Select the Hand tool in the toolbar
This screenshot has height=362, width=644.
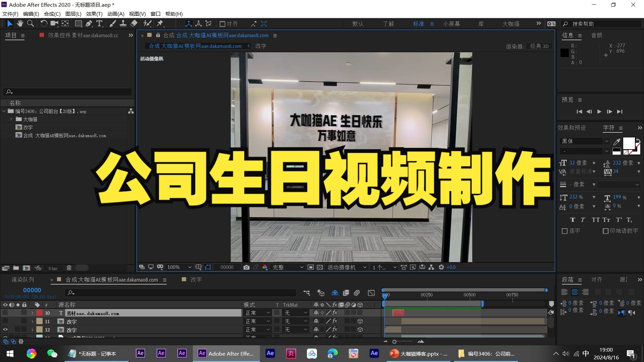pos(20,23)
